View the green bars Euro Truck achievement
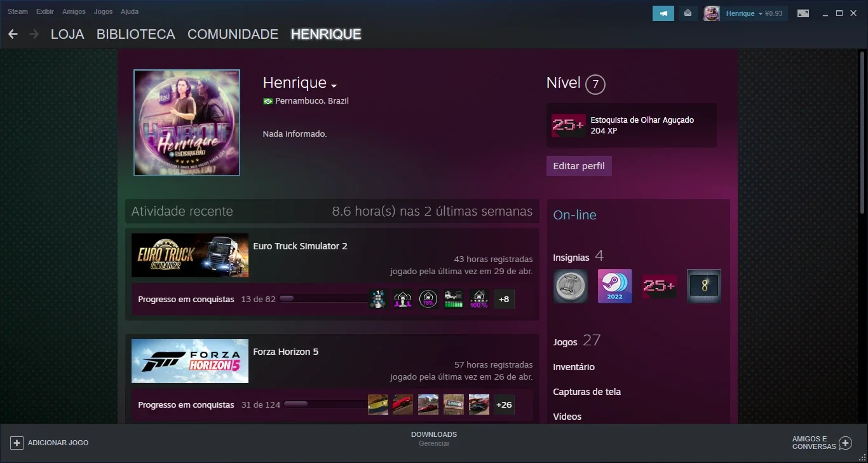Viewport: 868px width, 463px height. pos(454,299)
